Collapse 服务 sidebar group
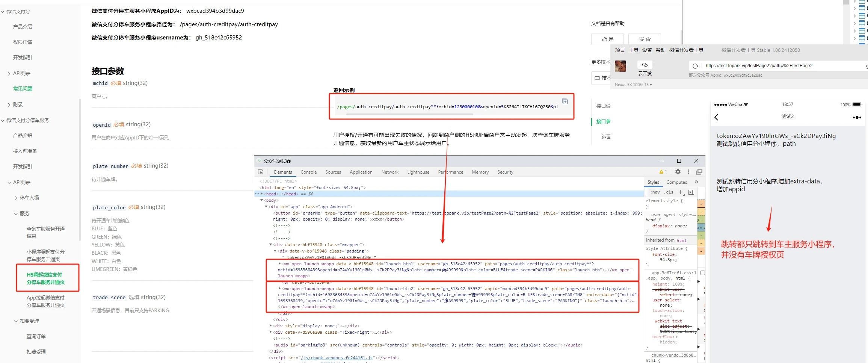868x363 pixels. click(x=16, y=213)
